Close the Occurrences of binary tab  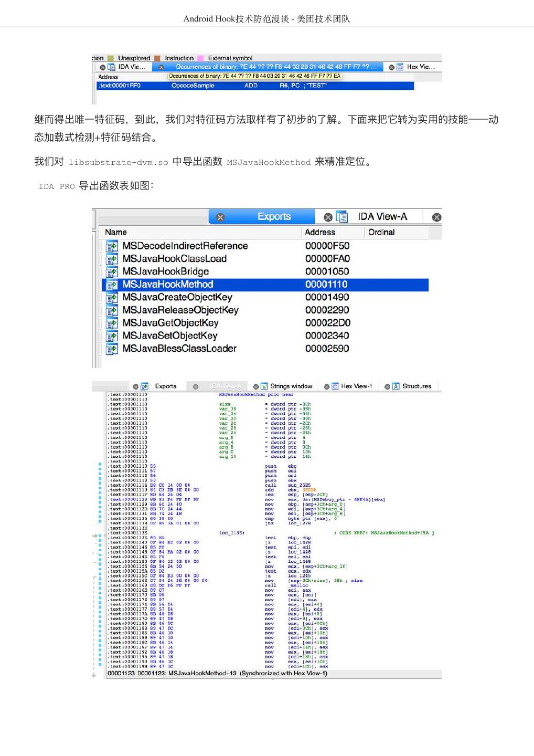pos(162,67)
